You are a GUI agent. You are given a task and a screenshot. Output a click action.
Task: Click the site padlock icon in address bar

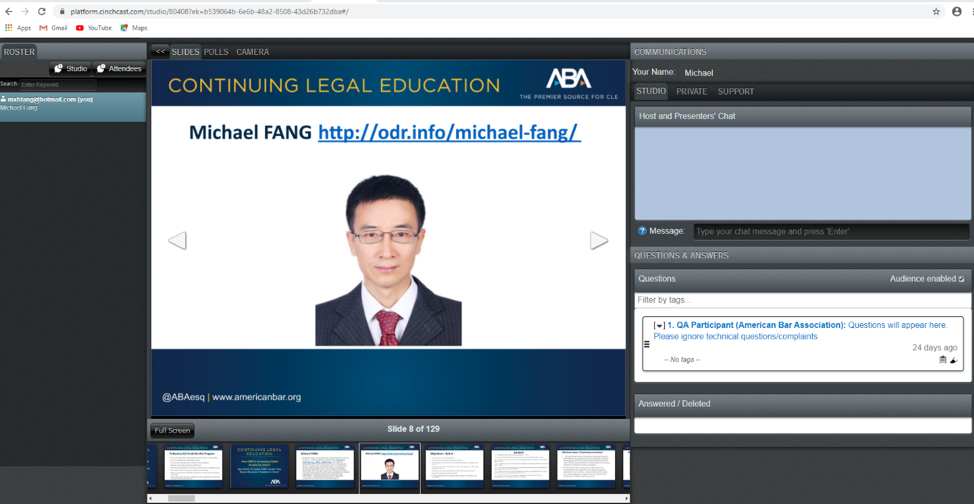[62, 11]
